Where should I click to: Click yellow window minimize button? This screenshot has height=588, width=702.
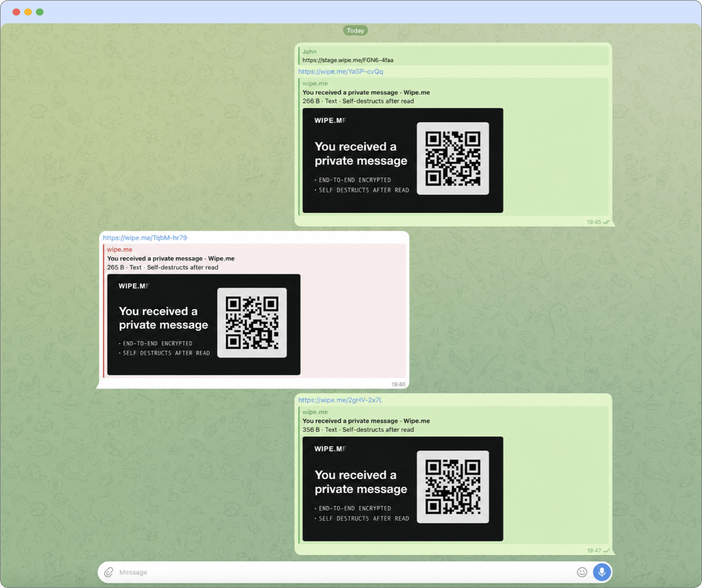[28, 12]
